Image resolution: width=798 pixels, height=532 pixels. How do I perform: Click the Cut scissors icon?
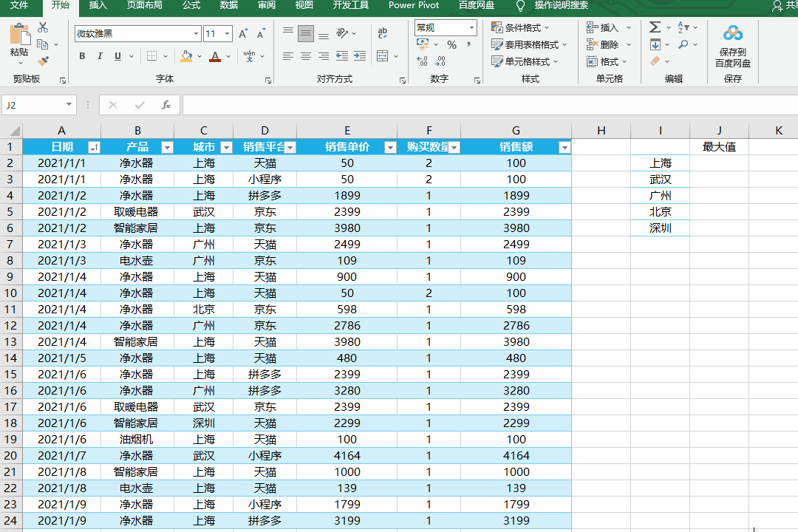coord(43,28)
